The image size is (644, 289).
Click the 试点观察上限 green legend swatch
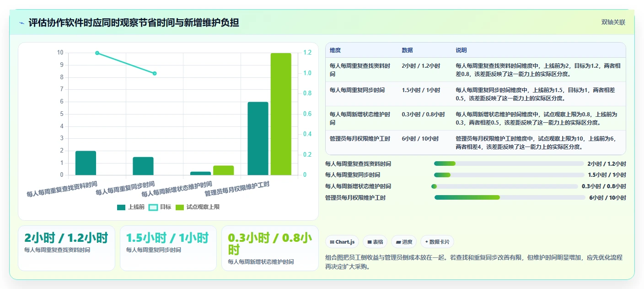pyautogui.click(x=180, y=207)
